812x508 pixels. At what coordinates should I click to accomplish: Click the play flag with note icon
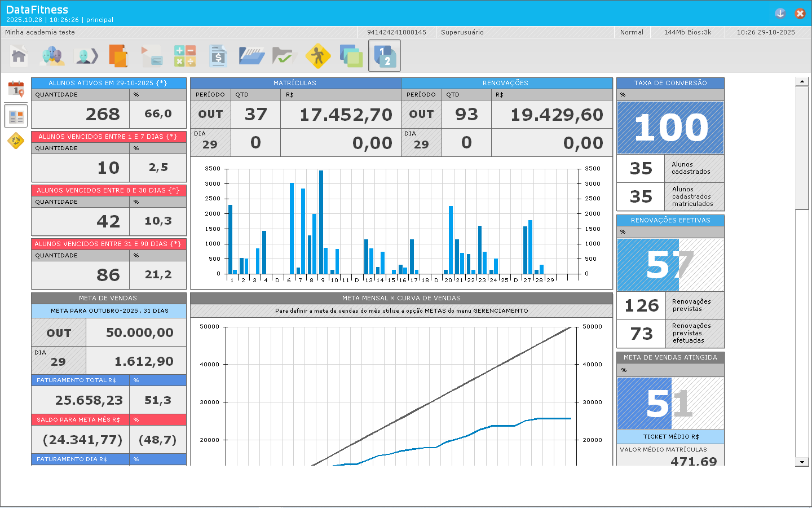[x=152, y=56]
